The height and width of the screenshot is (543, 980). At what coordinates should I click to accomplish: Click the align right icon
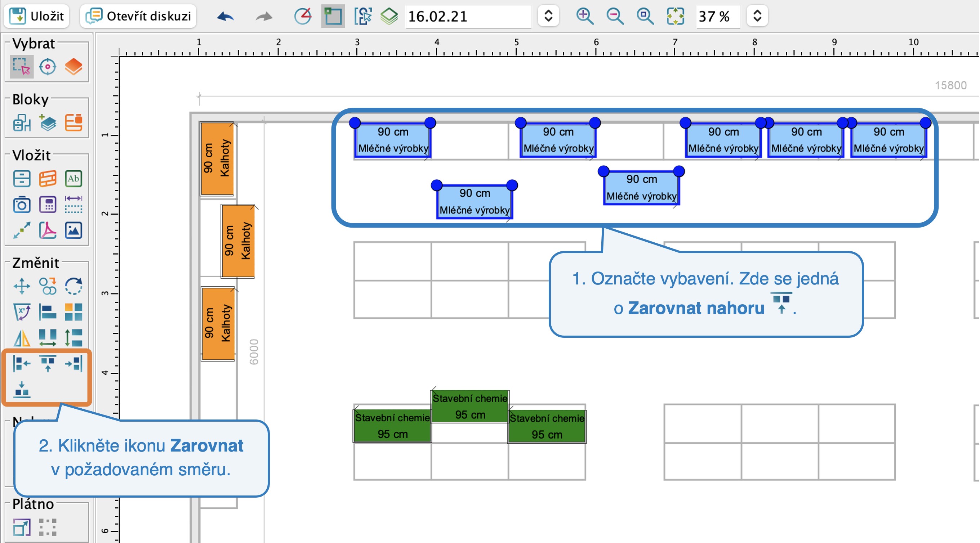pyautogui.click(x=73, y=364)
